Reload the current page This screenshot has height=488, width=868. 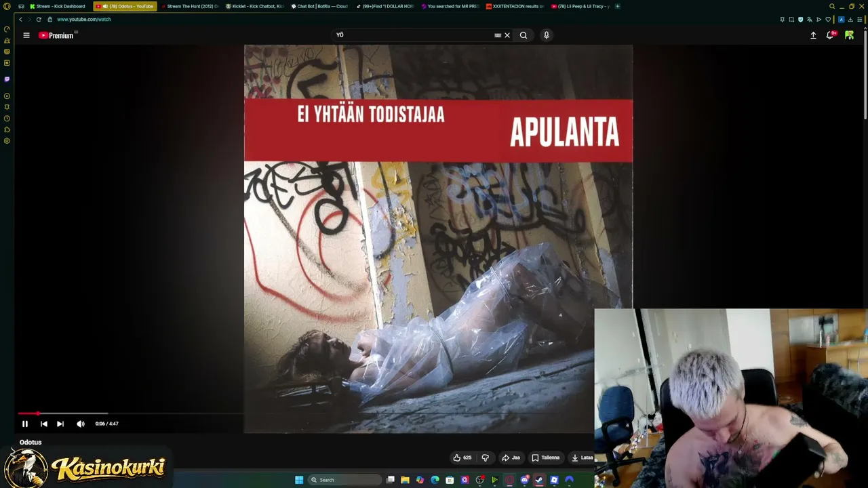point(39,20)
